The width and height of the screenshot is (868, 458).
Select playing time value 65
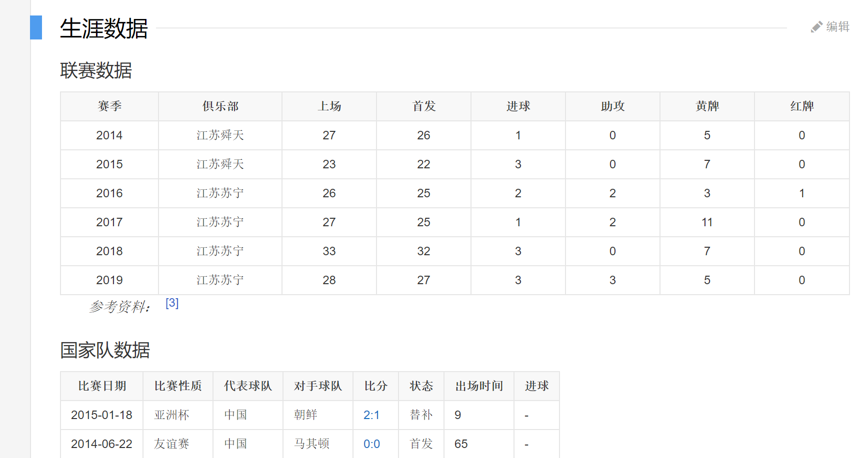(x=461, y=444)
